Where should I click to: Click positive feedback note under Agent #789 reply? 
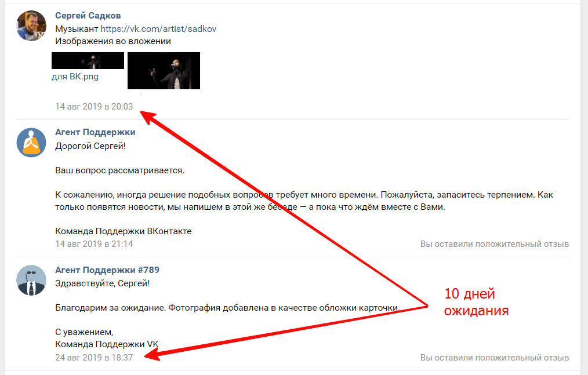(x=495, y=358)
